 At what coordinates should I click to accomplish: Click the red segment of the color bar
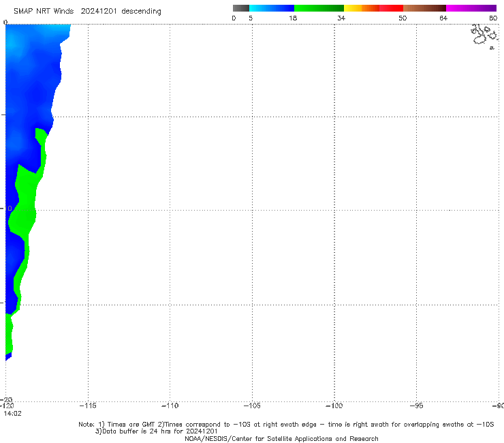(391, 8)
